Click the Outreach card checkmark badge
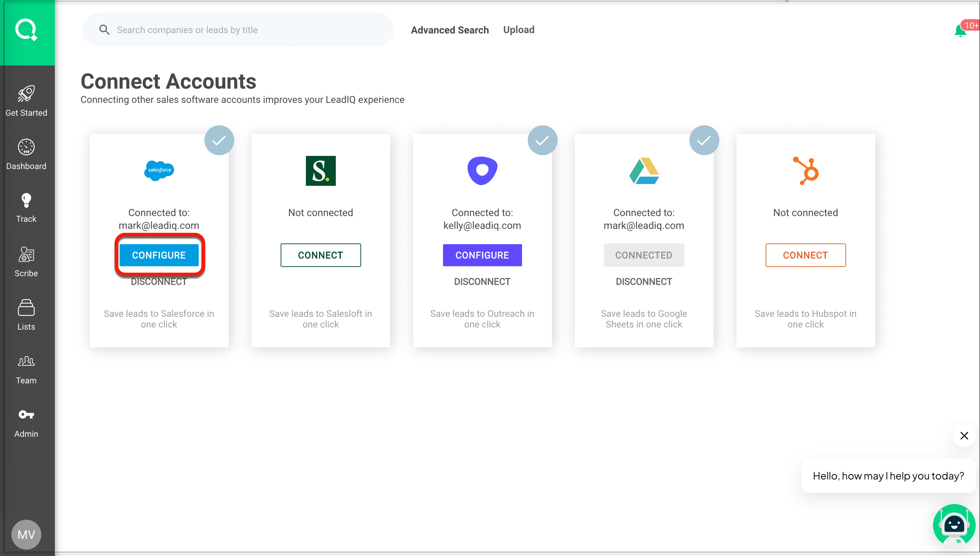 point(542,141)
